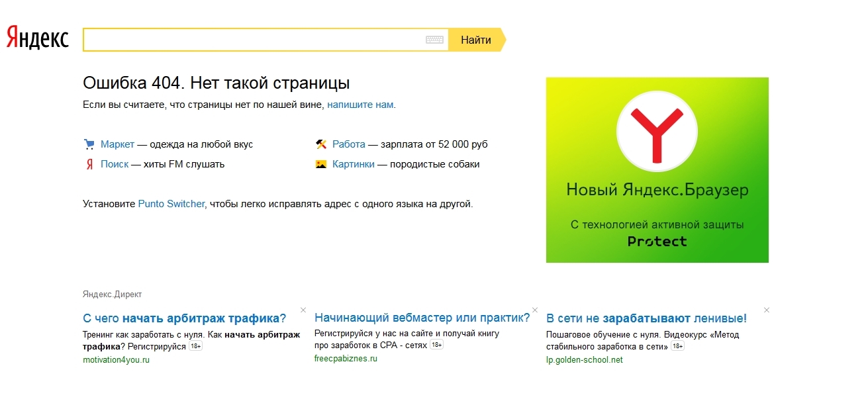Open ad С чего начать арбитраж трафика?
Viewport: 868px width, 415px height.
(x=185, y=318)
